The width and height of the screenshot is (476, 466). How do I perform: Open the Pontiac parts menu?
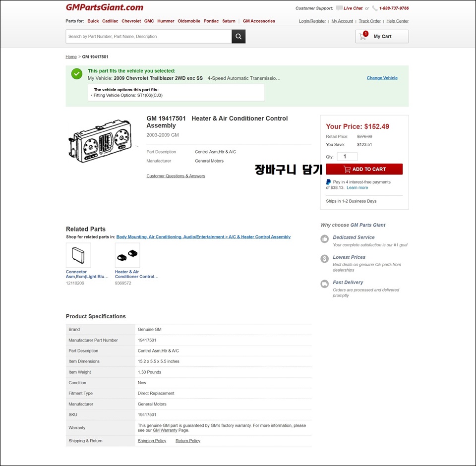[211, 21]
